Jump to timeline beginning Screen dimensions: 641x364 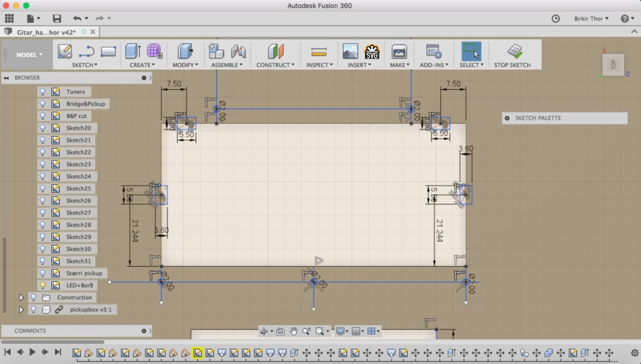click(x=7, y=352)
